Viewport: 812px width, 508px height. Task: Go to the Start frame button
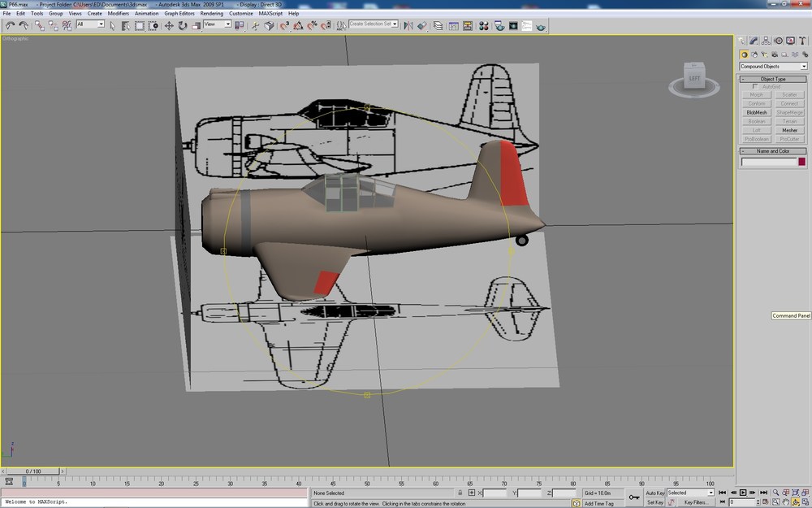click(723, 493)
